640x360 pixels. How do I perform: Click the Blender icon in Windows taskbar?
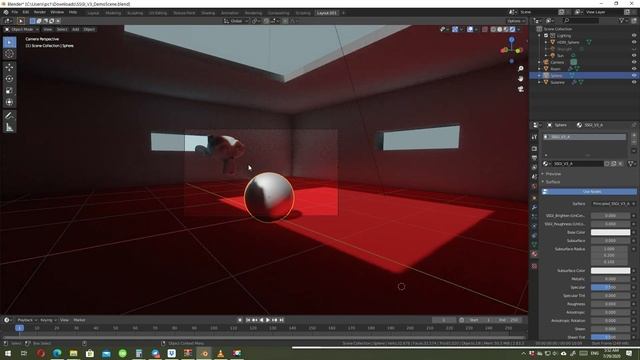point(204,353)
